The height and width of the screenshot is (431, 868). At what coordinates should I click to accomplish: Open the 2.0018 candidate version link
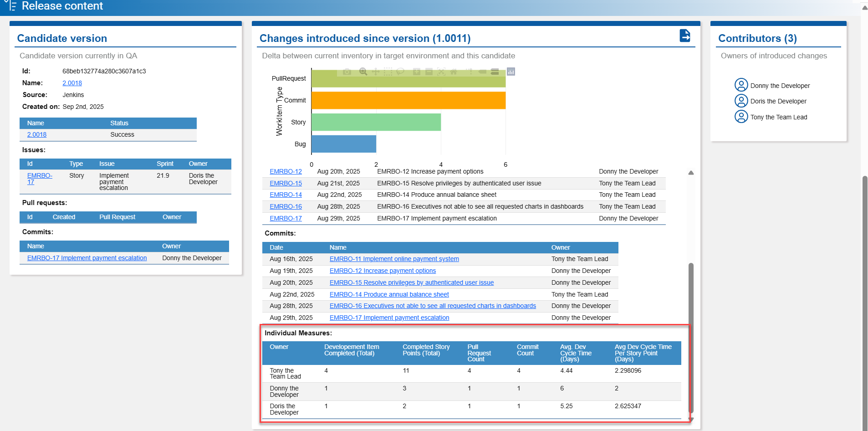(x=72, y=83)
